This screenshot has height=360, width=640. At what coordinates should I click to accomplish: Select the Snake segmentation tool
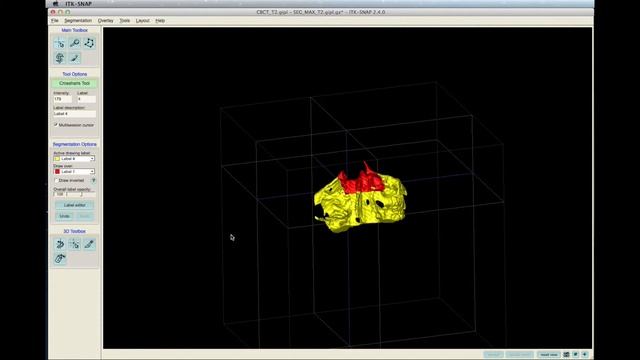coord(60,58)
